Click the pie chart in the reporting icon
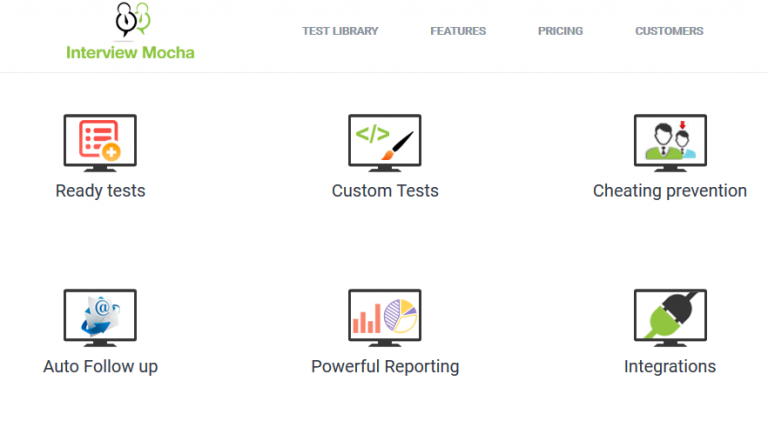768x421 pixels. 400,316
